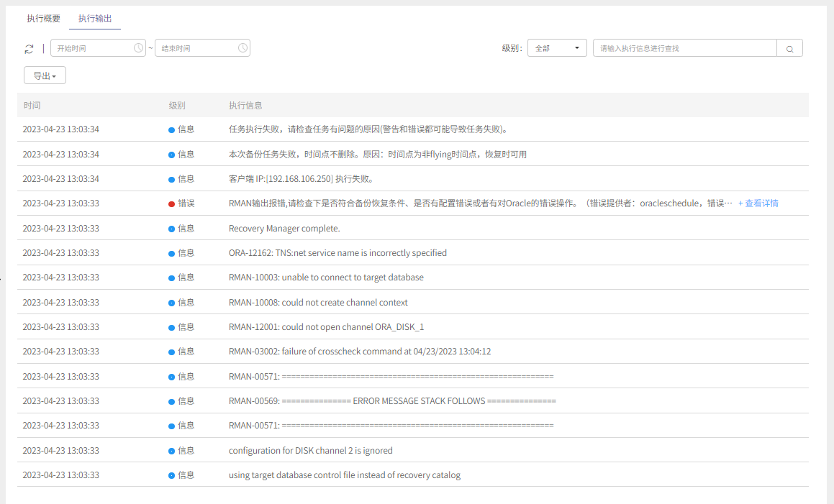
Task: Click the Recovery Manager complete. text
Action: [284, 228]
